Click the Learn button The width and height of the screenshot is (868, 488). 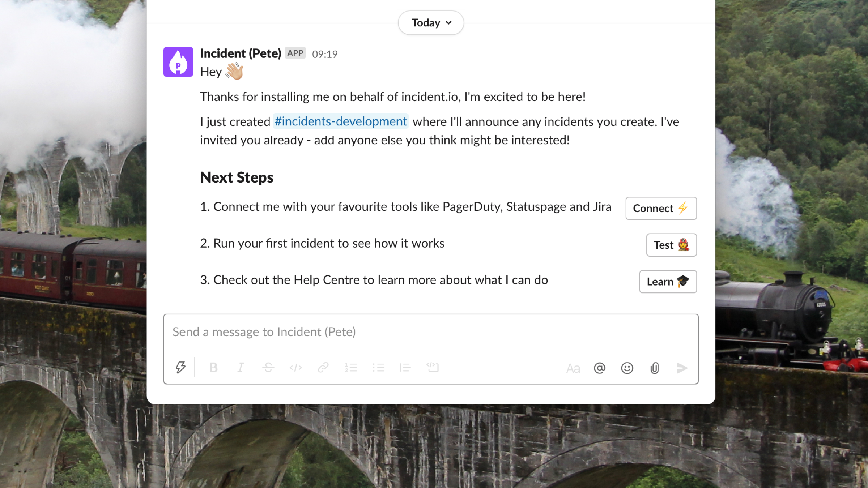[668, 282]
